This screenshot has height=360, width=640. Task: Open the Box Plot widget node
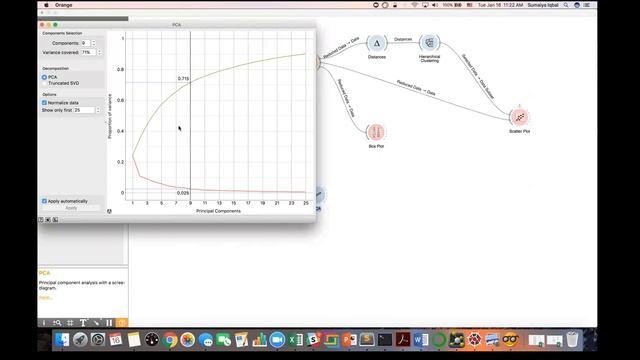coord(376,132)
